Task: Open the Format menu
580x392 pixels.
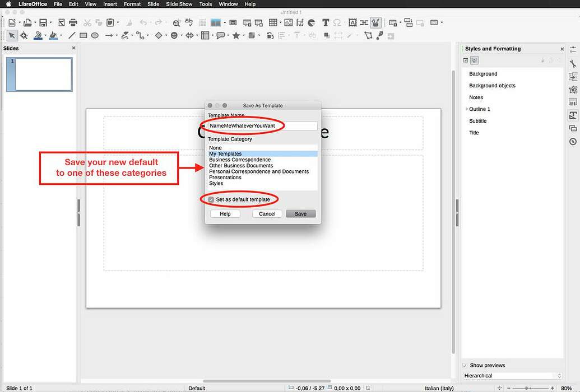Action: (132, 4)
